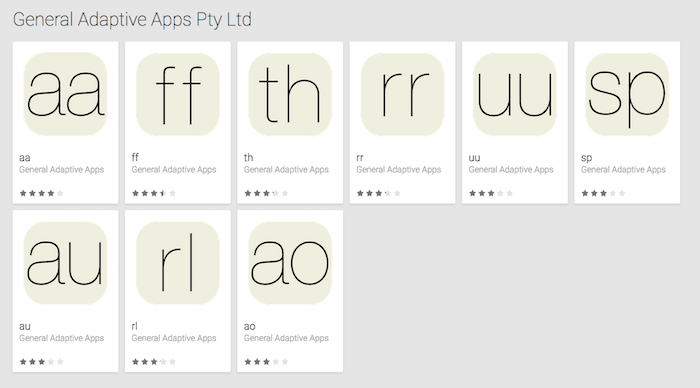Click General Adaptive Apps under 'sp'
This screenshot has height=388, width=700.
coord(623,170)
